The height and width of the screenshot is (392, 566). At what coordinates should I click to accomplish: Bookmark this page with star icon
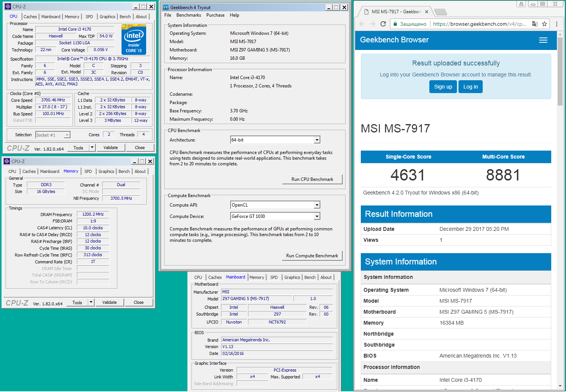[x=544, y=24]
